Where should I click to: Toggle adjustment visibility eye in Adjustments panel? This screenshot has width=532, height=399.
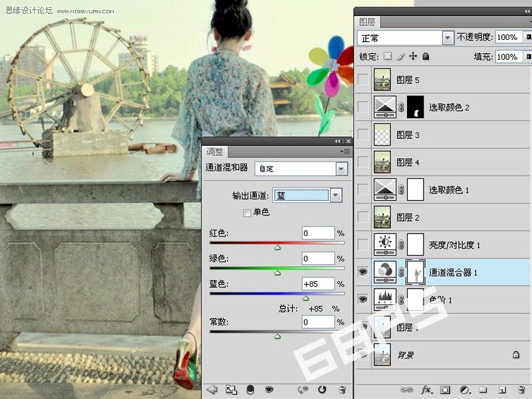(269, 390)
